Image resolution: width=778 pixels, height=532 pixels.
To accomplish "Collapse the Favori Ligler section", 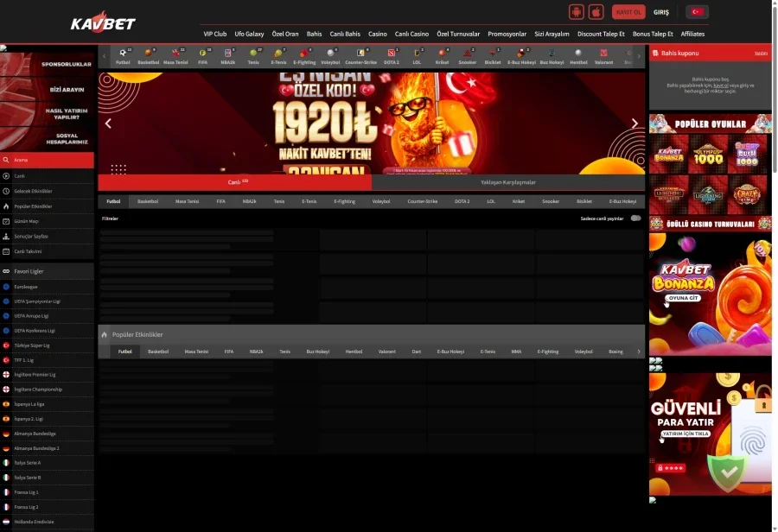I will pos(48,271).
